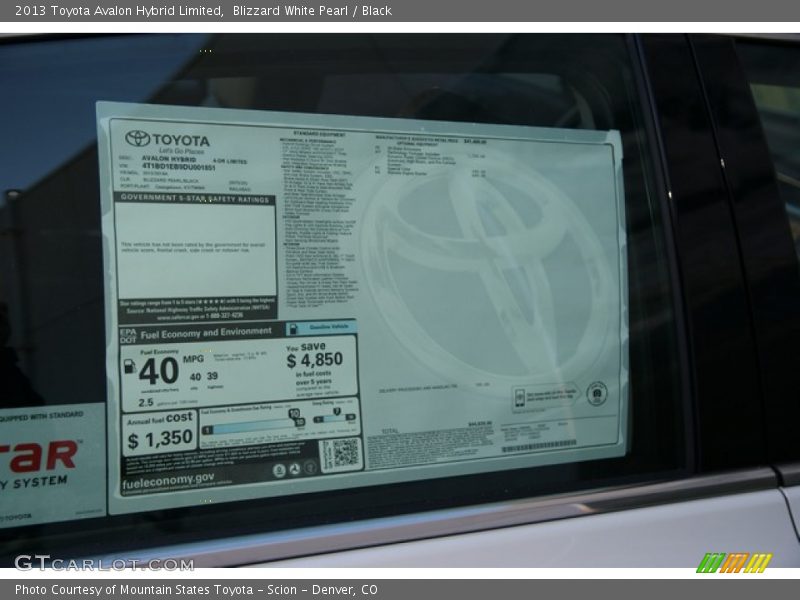800x600 pixels.
Task: Click the GTCARLOT.COM logo
Action: [x=104, y=563]
